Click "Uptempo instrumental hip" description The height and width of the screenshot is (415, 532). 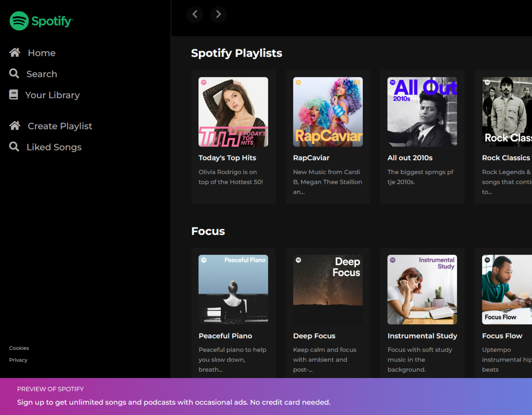pyautogui.click(x=507, y=360)
